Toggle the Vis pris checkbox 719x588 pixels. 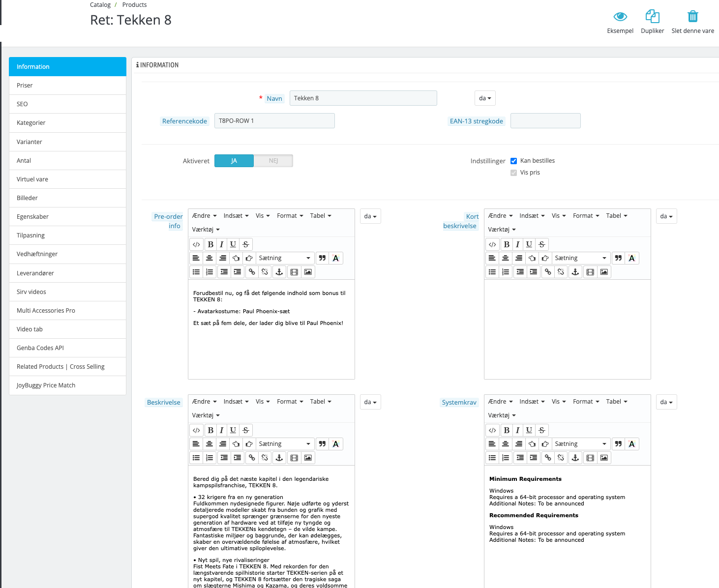(x=513, y=173)
